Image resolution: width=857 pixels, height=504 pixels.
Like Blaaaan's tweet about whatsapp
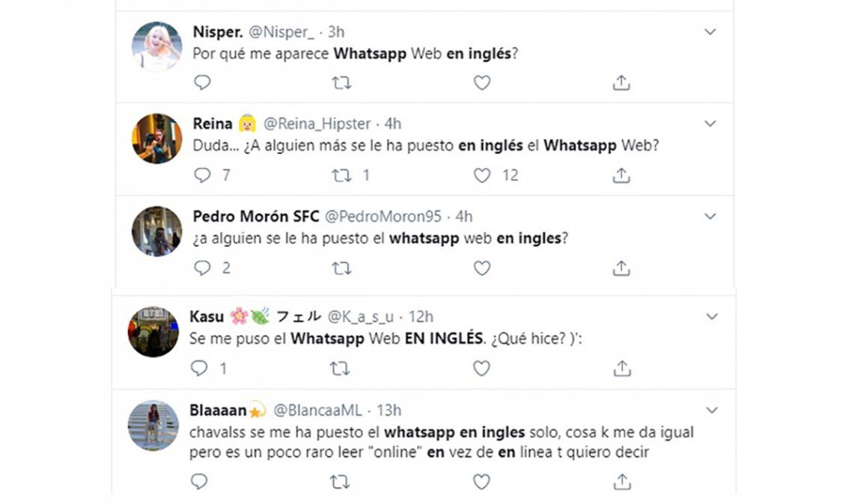click(x=482, y=482)
